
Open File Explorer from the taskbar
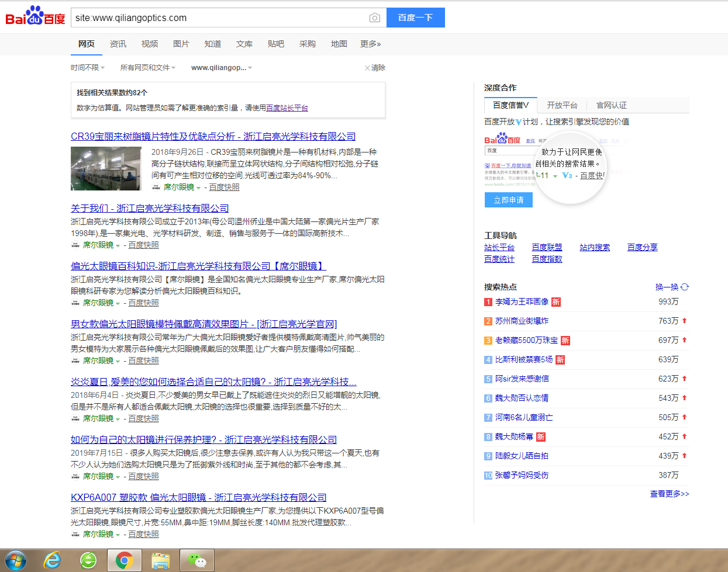coord(160,561)
